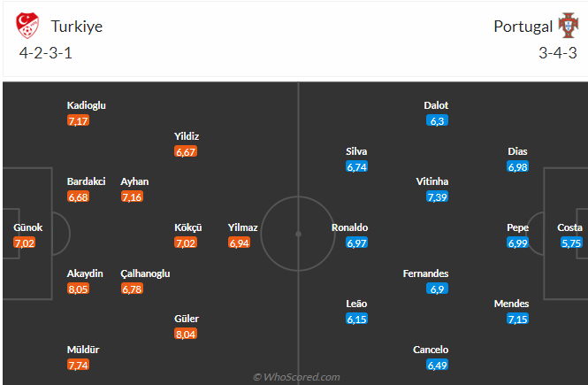
Task: Open the Turkiye team name link
Action: 76,27
